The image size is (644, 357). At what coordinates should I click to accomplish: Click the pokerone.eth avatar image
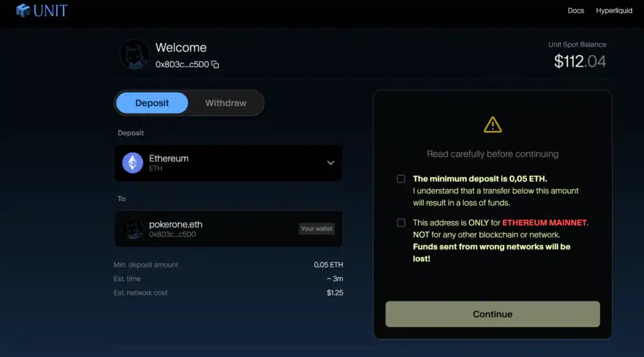(x=132, y=229)
